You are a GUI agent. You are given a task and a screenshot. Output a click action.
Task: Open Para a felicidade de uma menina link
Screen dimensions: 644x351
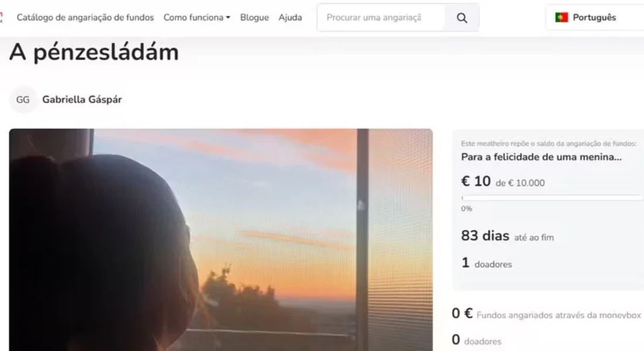point(542,157)
